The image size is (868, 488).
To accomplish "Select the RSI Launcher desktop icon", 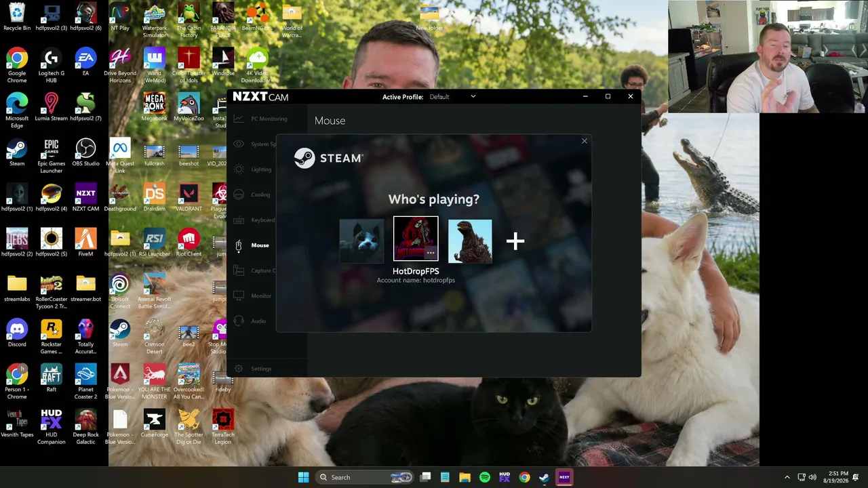I will pos(155,243).
